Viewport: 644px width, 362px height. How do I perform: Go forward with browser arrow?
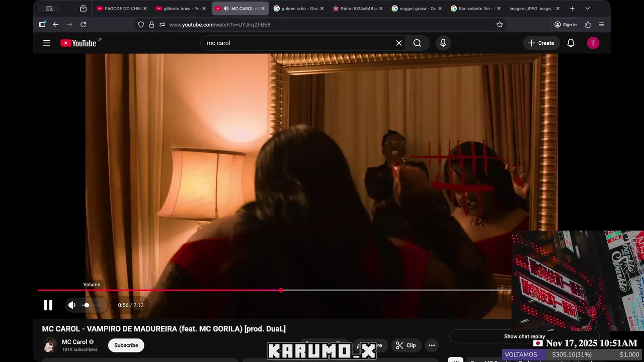click(69, 25)
